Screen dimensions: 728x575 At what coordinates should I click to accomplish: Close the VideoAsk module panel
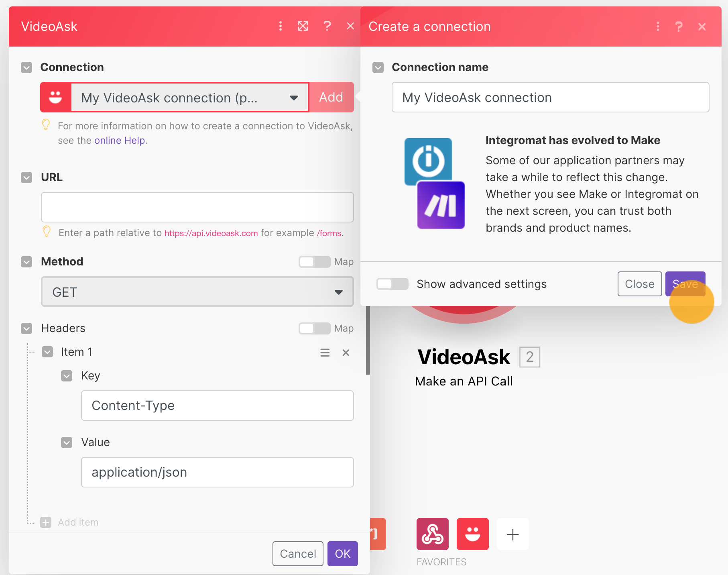click(350, 27)
